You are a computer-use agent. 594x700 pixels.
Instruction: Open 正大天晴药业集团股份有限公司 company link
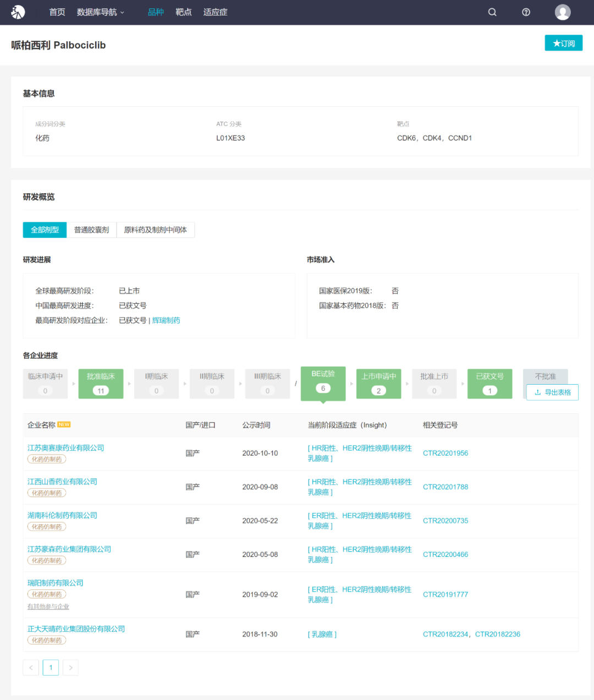(76, 629)
